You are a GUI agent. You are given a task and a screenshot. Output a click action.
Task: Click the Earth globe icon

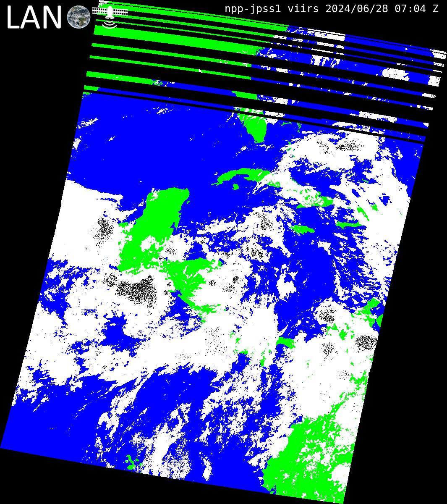coord(79,17)
